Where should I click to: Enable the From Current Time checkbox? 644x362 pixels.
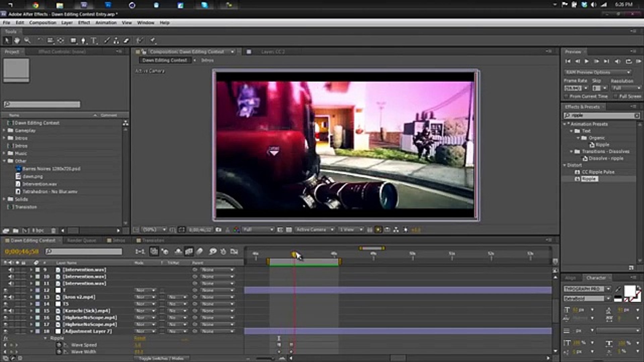click(567, 96)
